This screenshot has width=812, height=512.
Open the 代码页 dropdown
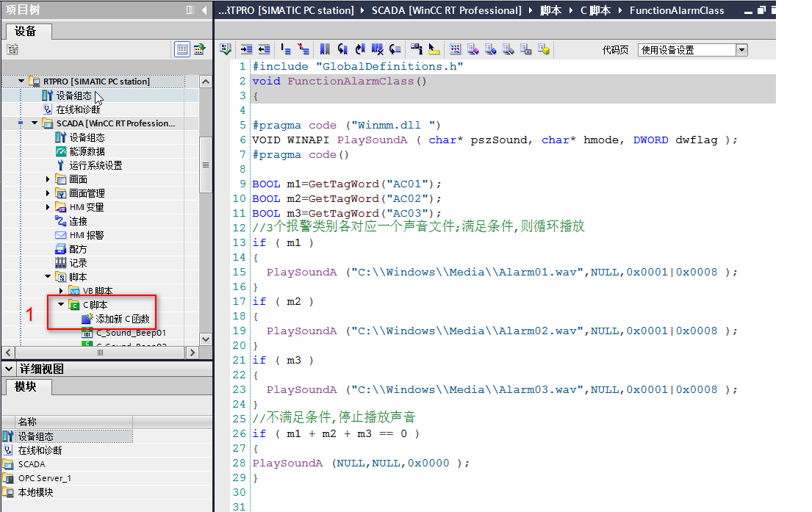742,50
